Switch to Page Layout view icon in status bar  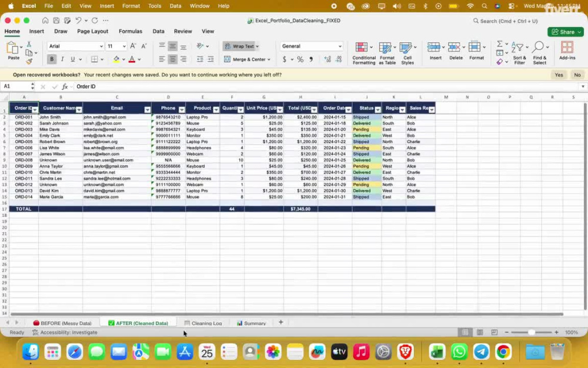pos(480,332)
